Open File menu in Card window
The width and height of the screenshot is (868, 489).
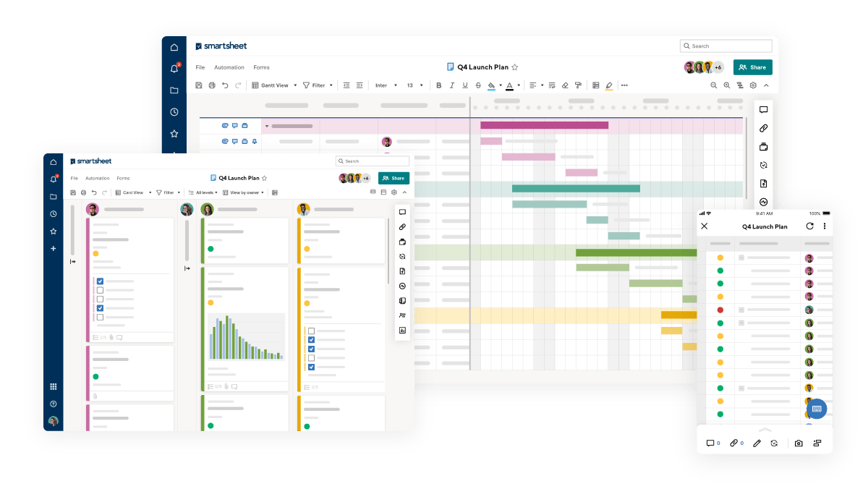(75, 178)
